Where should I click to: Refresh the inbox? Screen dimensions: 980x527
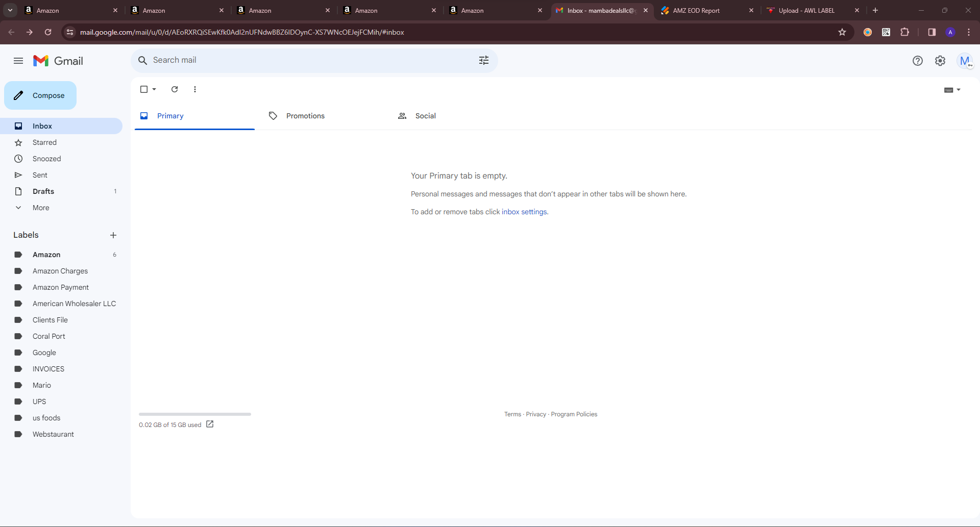(x=175, y=89)
